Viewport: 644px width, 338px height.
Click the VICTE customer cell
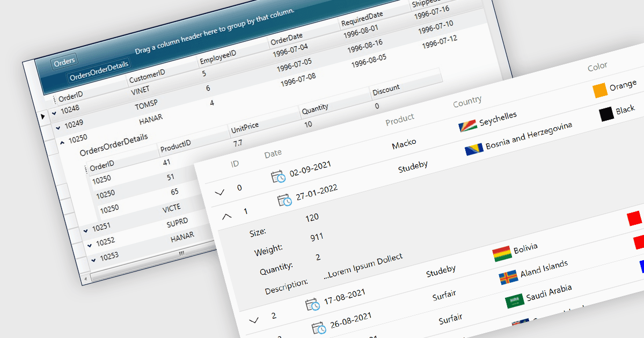pos(172,209)
